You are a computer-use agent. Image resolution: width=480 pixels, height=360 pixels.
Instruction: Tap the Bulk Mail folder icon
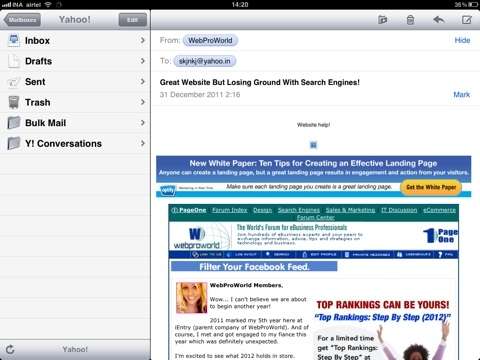pos(14,123)
